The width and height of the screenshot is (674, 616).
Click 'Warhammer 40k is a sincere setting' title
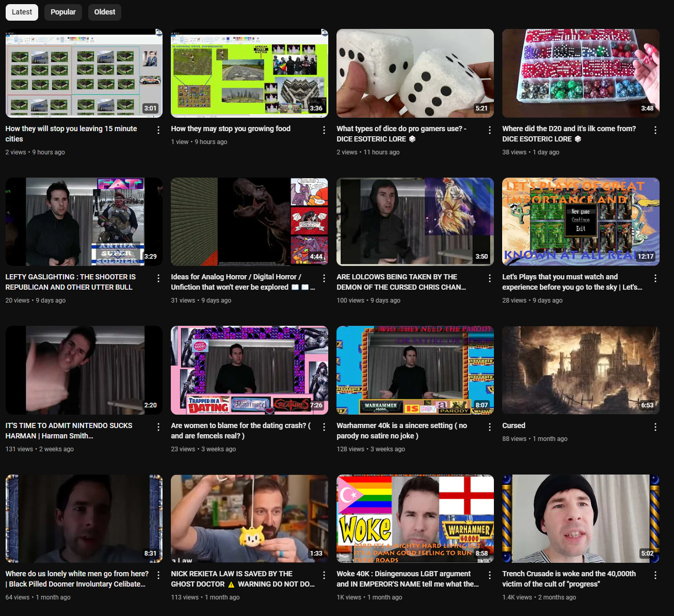pos(402,425)
